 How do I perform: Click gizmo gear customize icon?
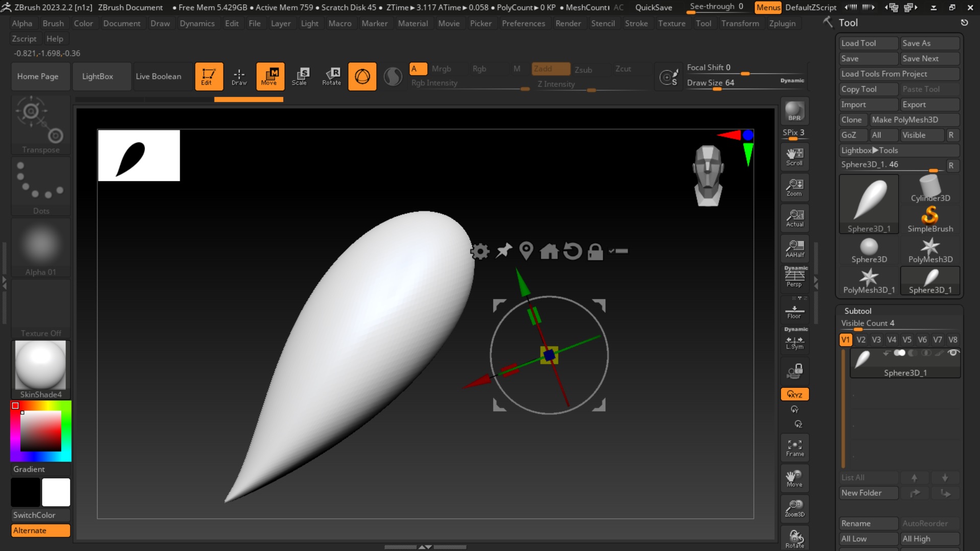click(x=480, y=252)
